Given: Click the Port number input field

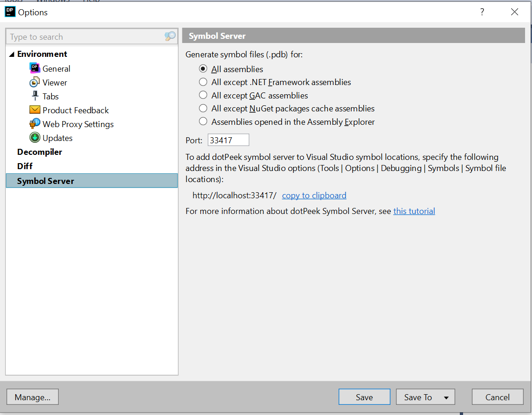Looking at the screenshot, I should (x=229, y=140).
